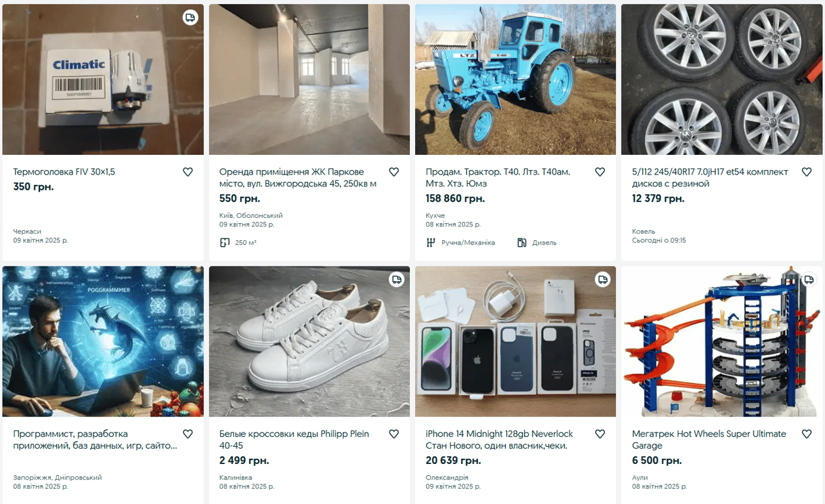Image resolution: width=825 pixels, height=504 pixels.
Task: Click the iPhone accessories photo on the Neverlock listing
Action: pos(515,341)
